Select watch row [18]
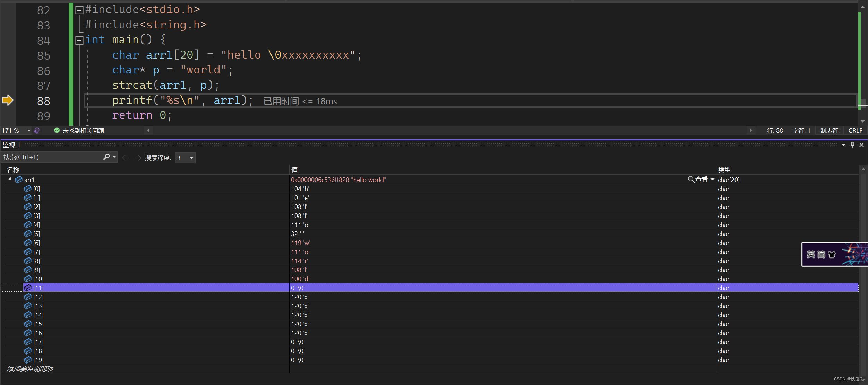868x385 pixels. [x=432, y=351]
